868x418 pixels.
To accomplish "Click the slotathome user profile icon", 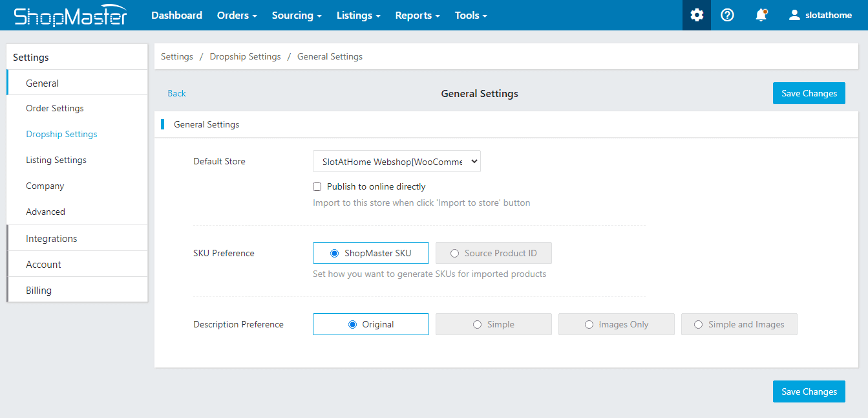I will coord(794,15).
